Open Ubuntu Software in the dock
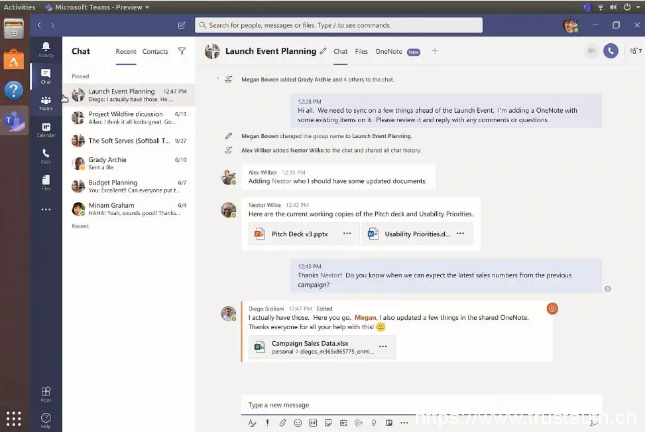645x432 pixels. click(14, 60)
